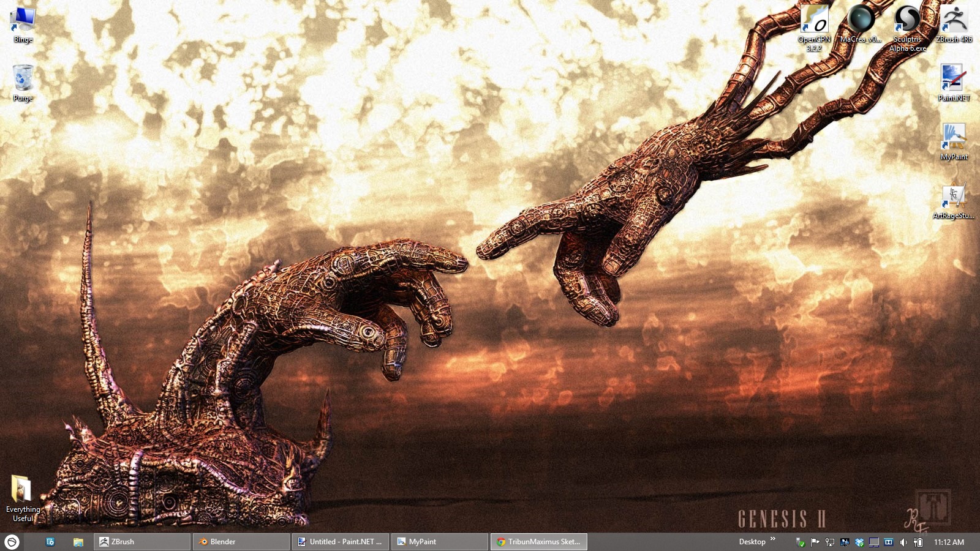Open the Action Center flag tray icon

click(x=815, y=542)
